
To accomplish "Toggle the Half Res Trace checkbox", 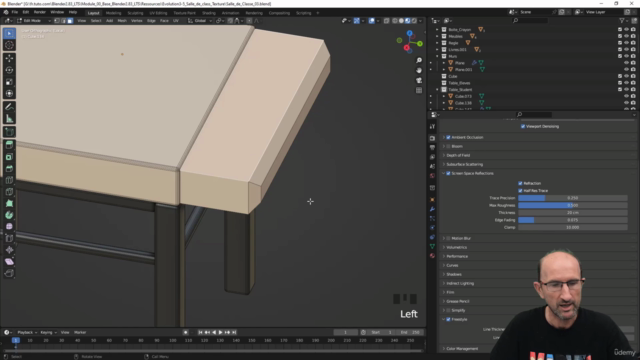I will [520, 191].
